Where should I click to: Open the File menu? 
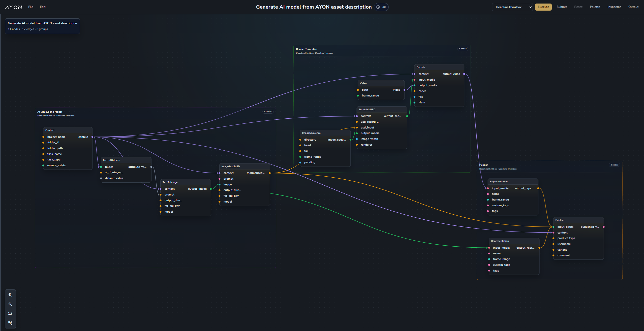point(31,7)
